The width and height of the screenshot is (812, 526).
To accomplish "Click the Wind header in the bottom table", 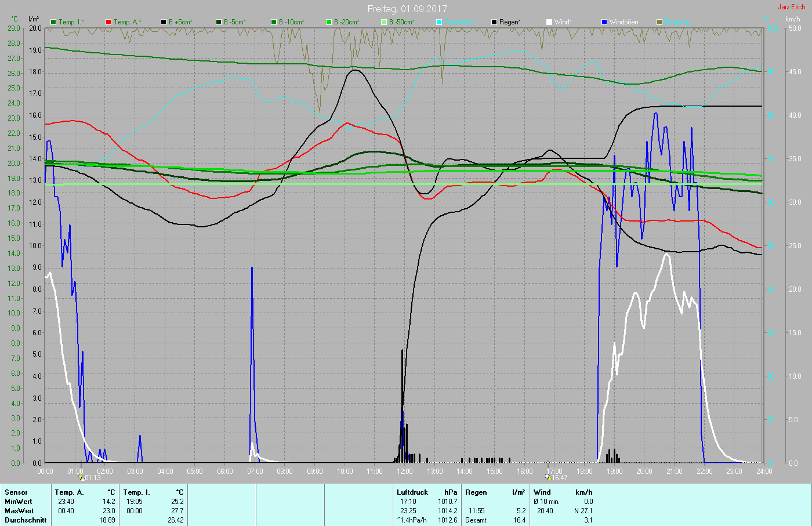I will click(x=542, y=492).
